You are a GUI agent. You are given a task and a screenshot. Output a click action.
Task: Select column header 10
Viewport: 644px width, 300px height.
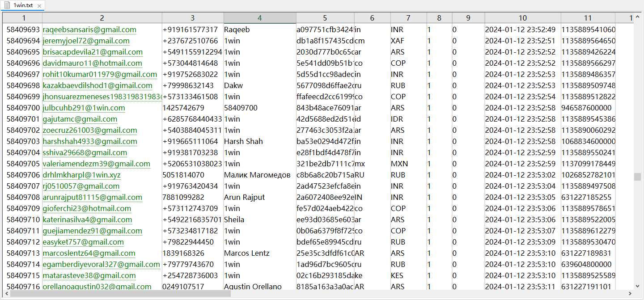(x=523, y=18)
